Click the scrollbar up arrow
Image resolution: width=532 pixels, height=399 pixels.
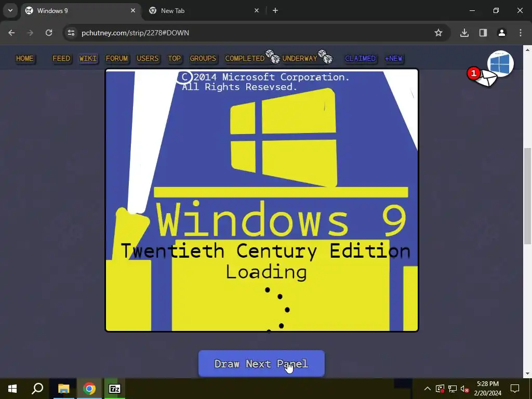pos(527,50)
